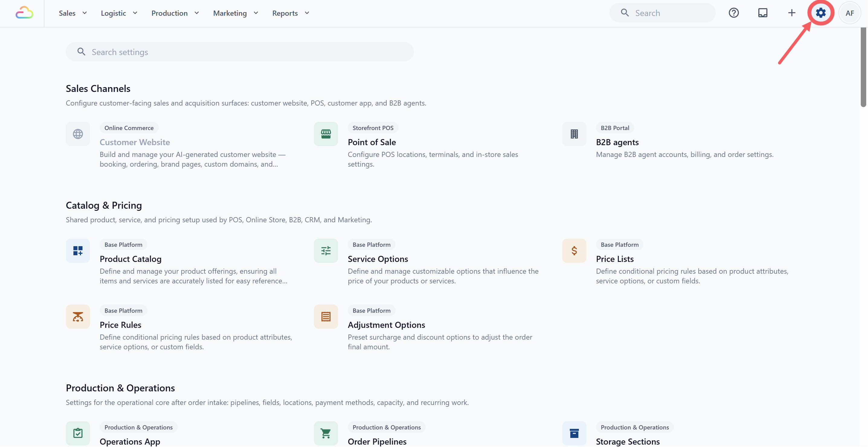The height and width of the screenshot is (447, 868).
Task: Focus the top bar Search field
Action: (662, 13)
